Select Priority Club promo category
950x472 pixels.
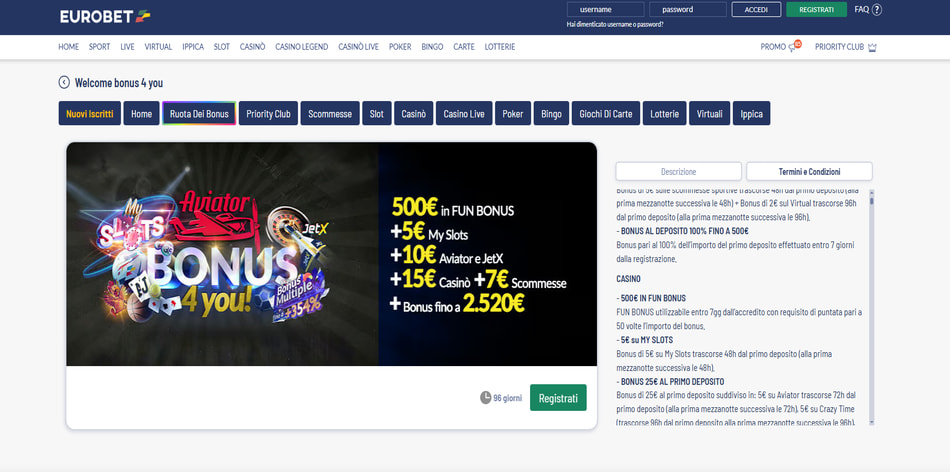268,113
